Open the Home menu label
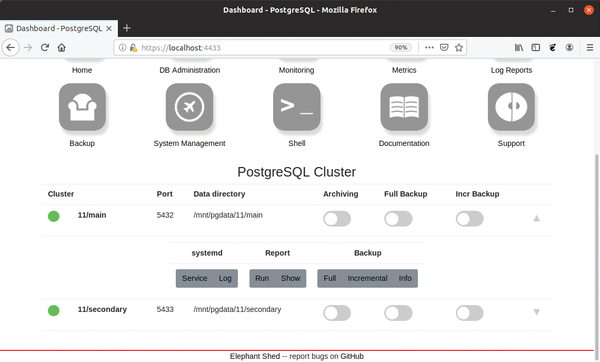The width and height of the screenshot is (600, 362). click(x=82, y=70)
